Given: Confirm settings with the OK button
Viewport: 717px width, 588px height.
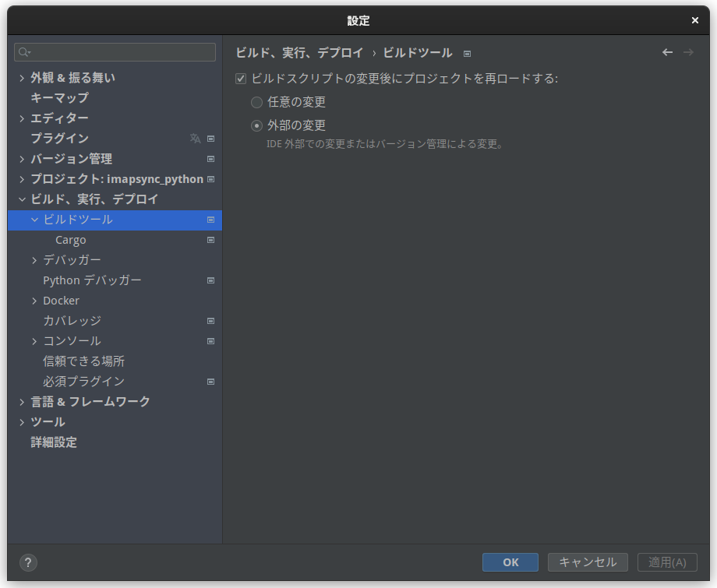Looking at the screenshot, I should pyautogui.click(x=510, y=562).
